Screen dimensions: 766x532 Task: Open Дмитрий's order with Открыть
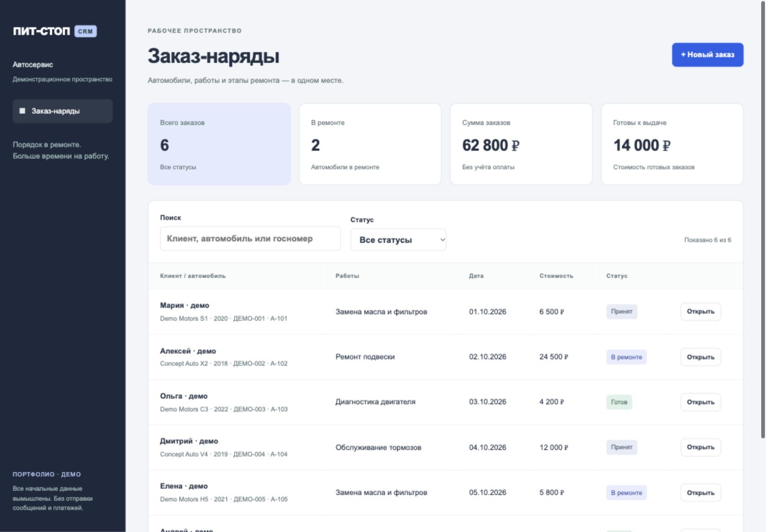pos(701,447)
